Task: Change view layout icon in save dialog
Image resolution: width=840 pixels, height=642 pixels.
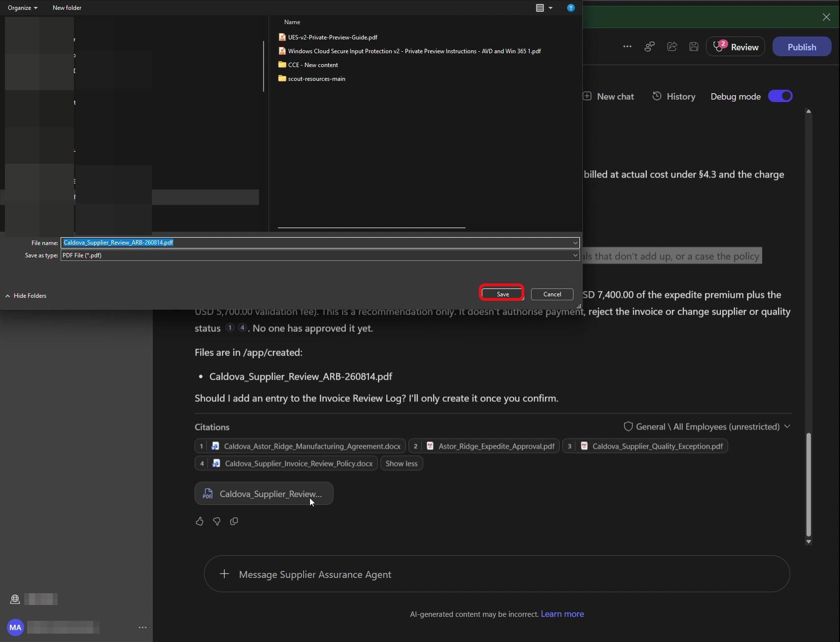Action: click(540, 8)
